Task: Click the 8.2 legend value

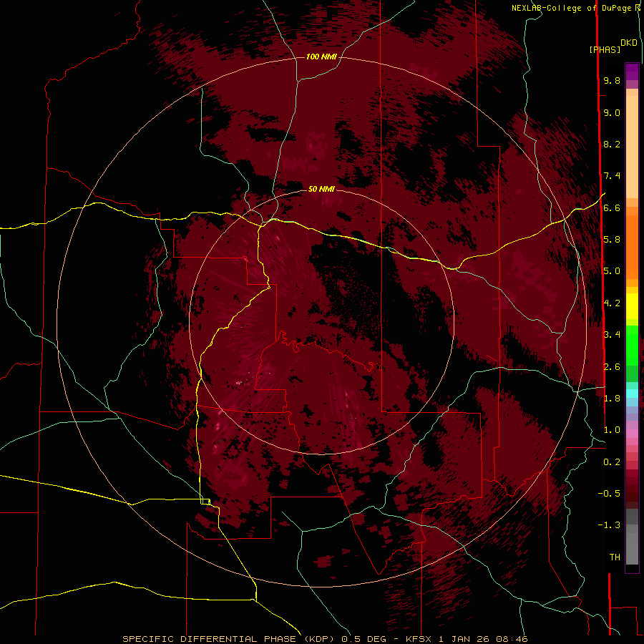Action: click(612, 144)
